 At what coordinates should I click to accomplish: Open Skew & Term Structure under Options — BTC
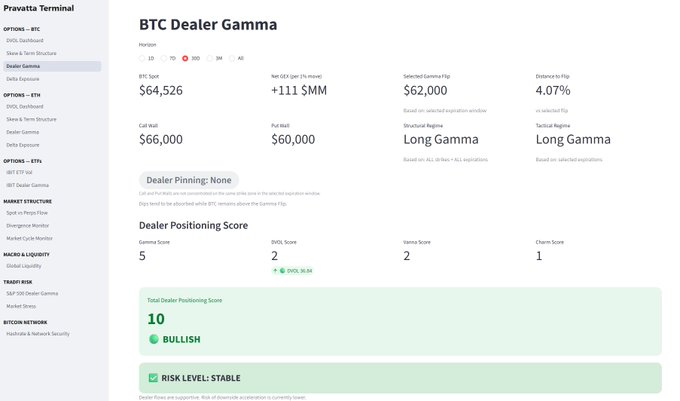click(31, 53)
